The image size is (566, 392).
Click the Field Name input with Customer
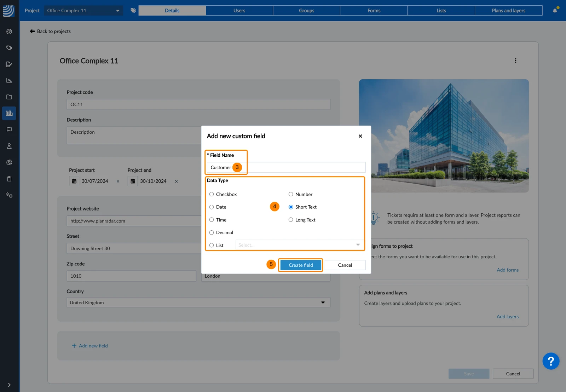point(286,167)
